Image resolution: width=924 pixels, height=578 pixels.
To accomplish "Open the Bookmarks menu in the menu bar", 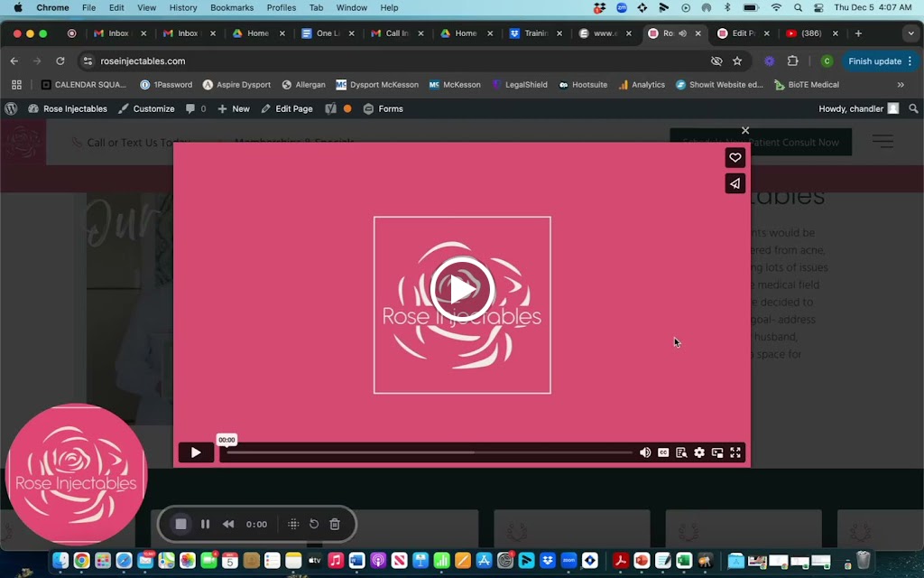I will point(232,7).
